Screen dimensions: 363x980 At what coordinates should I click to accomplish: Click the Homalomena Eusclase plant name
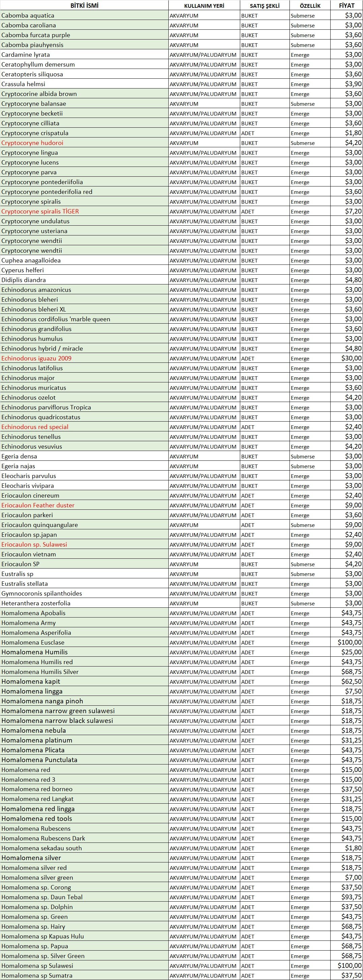(x=33, y=643)
